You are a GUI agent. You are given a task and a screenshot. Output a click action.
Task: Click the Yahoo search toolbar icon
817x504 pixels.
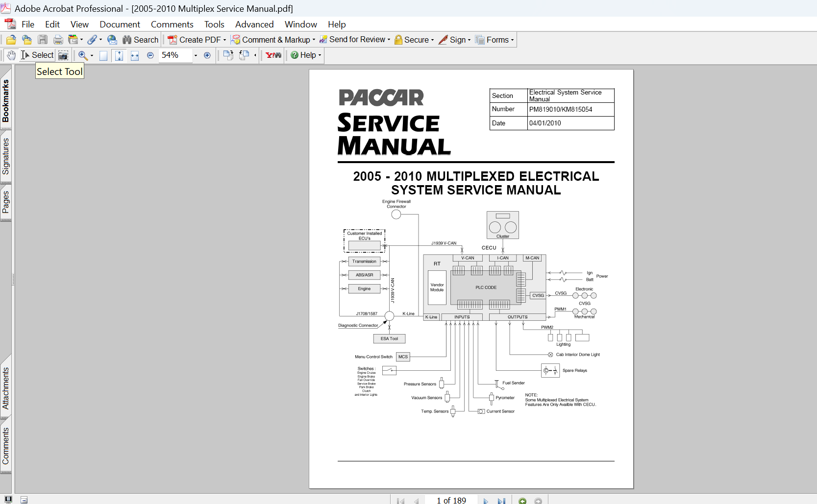pos(273,55)
